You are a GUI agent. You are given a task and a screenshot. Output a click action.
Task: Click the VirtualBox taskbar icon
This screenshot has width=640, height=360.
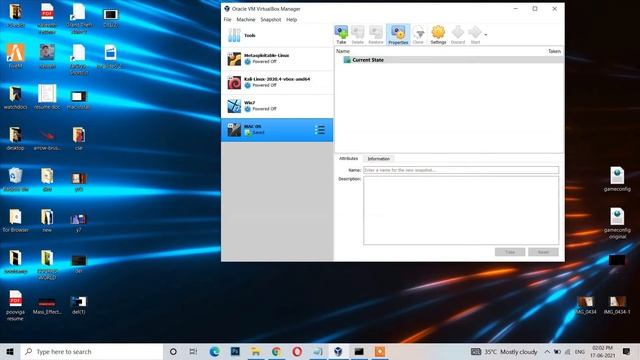(x=338, y=351)
